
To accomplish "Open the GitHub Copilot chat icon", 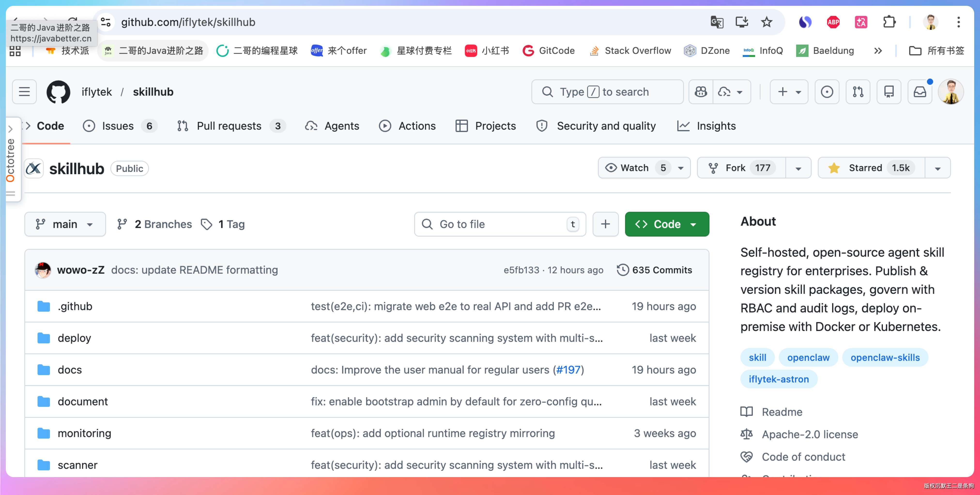I will [x=700, y=92].
